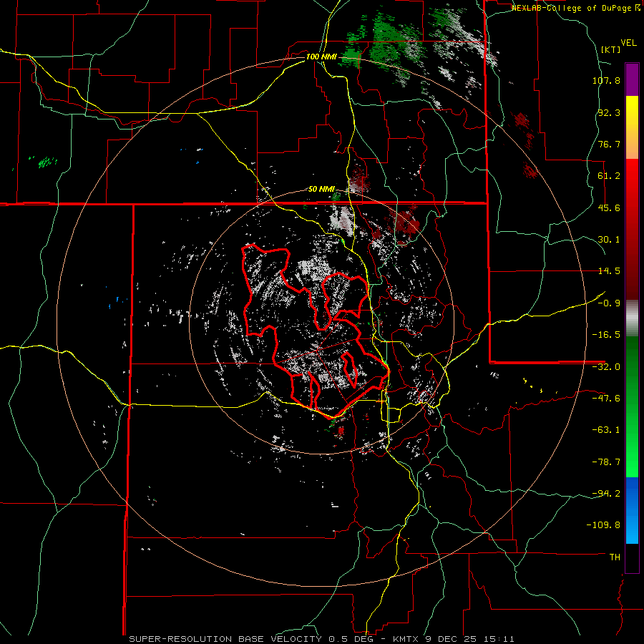The width and height of the screenshot is (644, 644).
Task: Click the TH threshold label
Action: pos(615,557)
